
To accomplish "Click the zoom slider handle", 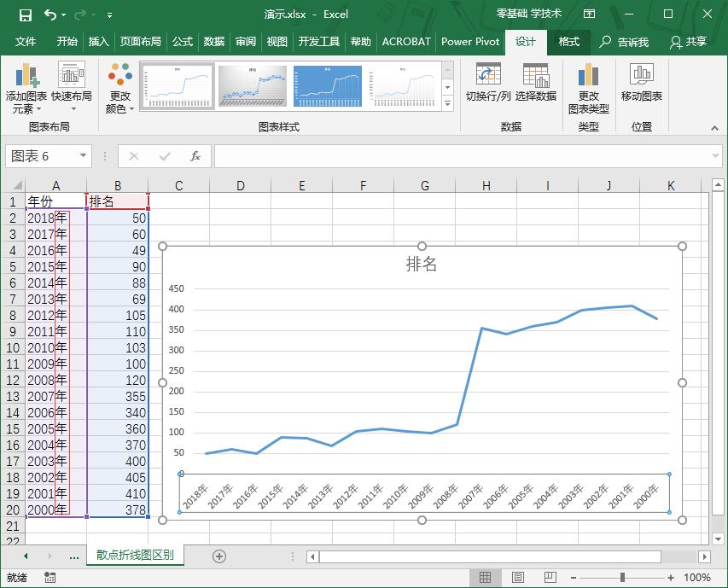I will (x=622, y=577).
